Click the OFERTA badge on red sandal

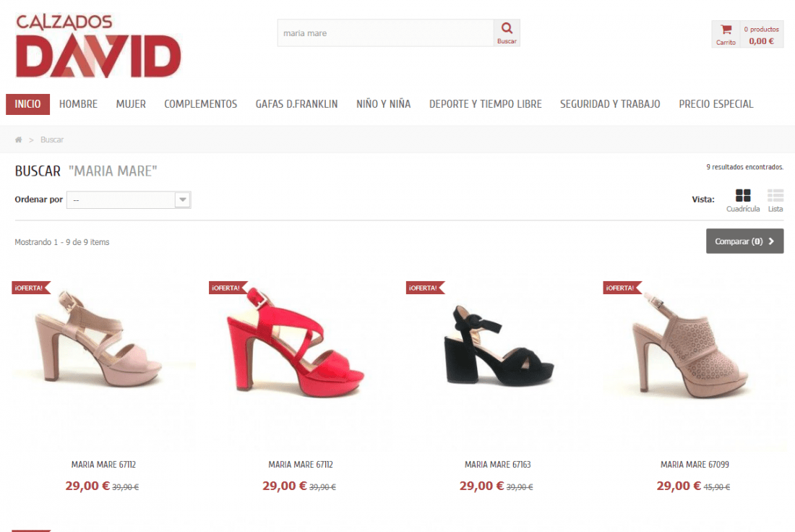point(227,288)
